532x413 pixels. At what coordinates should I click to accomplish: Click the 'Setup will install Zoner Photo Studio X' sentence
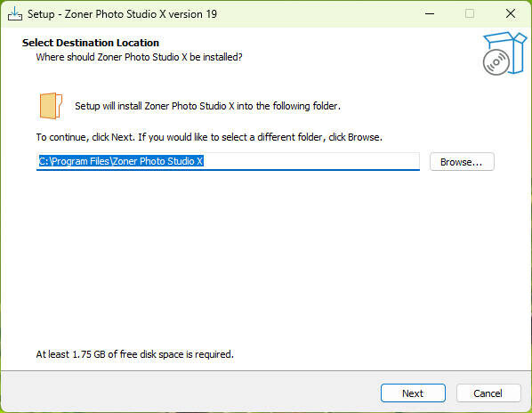[207, 106]
